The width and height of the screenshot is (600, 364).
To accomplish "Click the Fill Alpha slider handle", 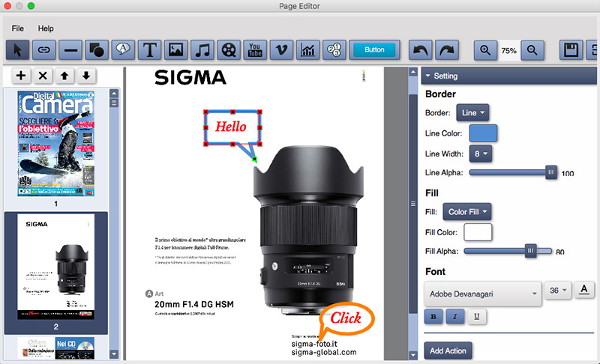I will click(x=530, y=251).
